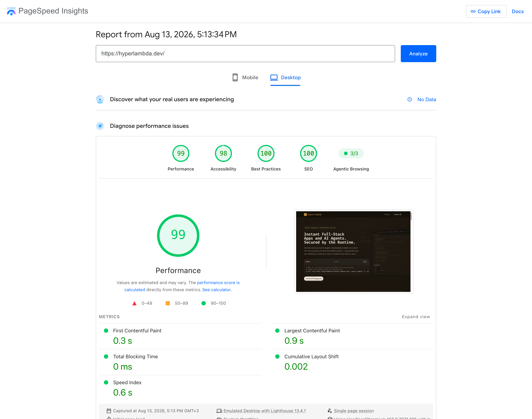Screen dimensions: 532x419
Task: Click the 0.9 s LCP value
Action: coord(294,341)
